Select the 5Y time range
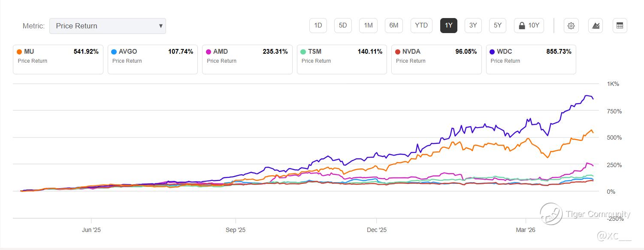 pyautogui.click(x=498, y=26)
